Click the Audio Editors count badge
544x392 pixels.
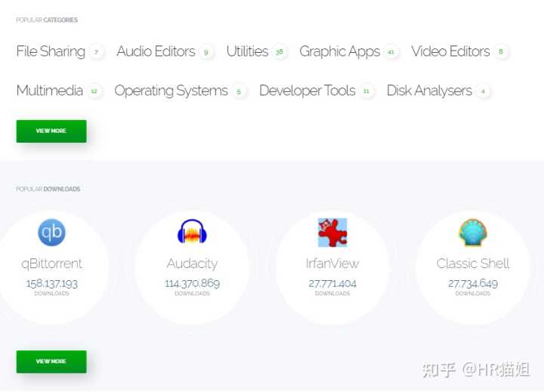click(206, 52)
